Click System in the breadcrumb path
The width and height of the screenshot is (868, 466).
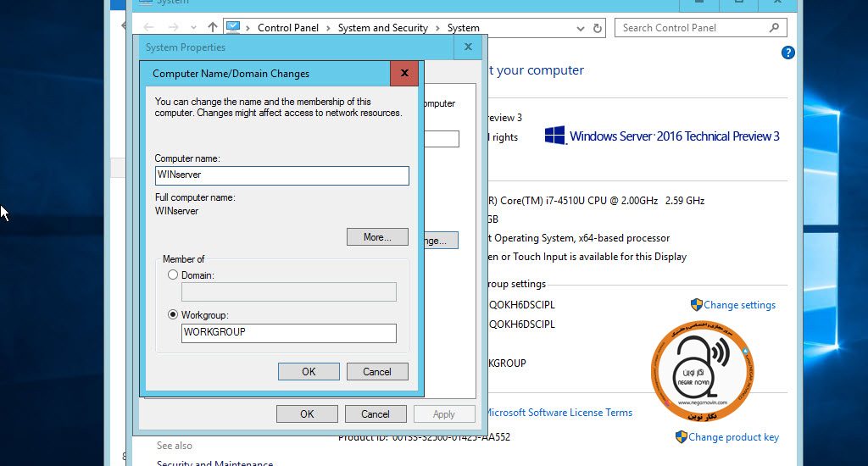464,28
